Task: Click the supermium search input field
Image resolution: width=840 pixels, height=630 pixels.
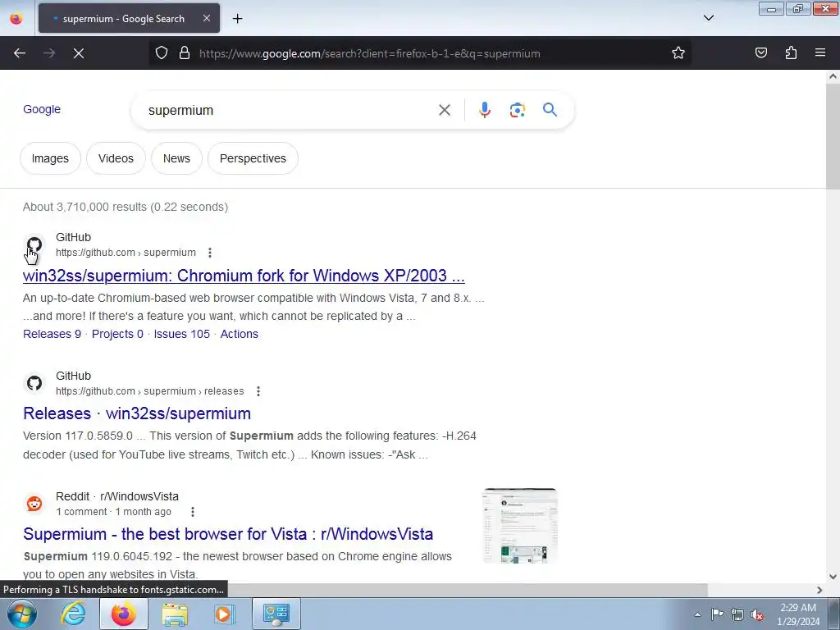Action: pos(290,111)
